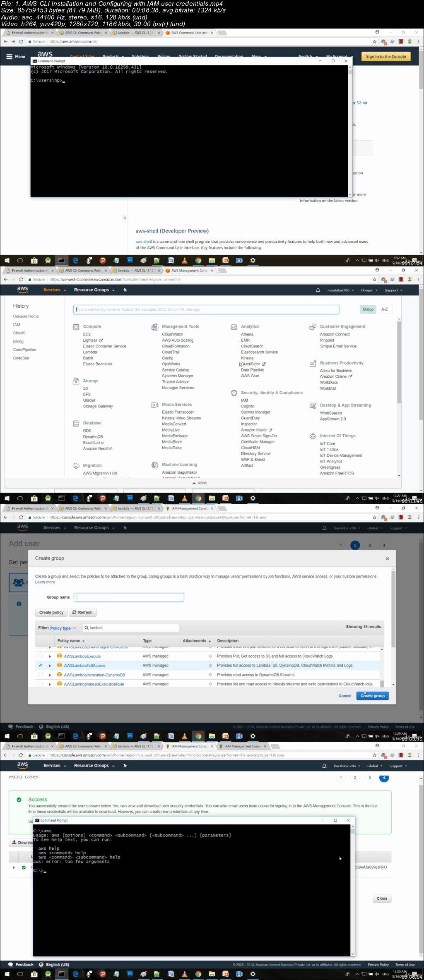This screenshot has width=424, height=980.
Task: Click the AWSLambdaExecute policy cube icon
Action: click(60, 656)
